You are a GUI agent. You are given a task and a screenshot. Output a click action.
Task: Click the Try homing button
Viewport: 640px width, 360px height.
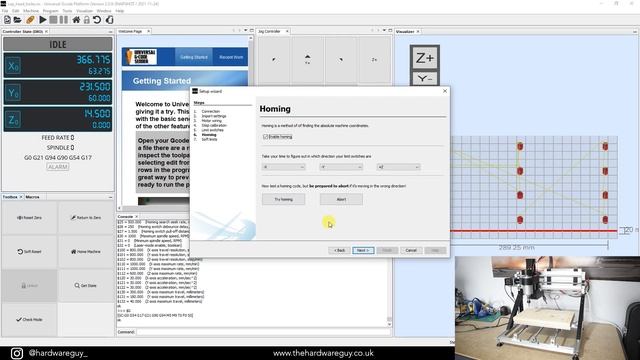pos(284,199)
